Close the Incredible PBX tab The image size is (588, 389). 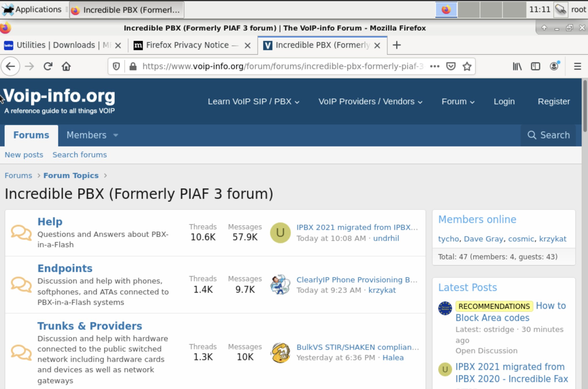[x=377, y=45]
